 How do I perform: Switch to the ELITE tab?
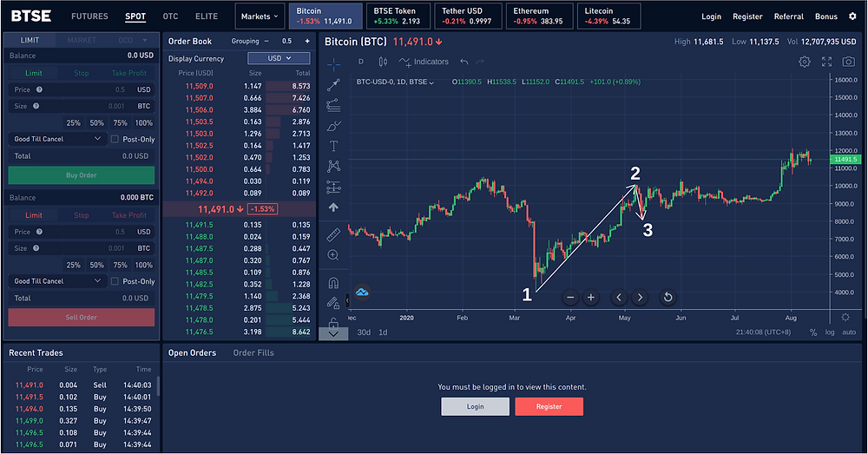pos(207,16)
